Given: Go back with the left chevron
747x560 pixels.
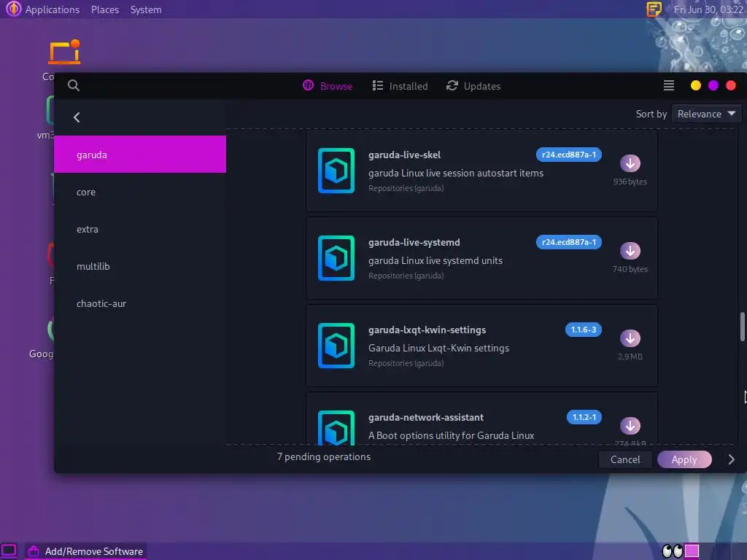Looking at the screenshot, I should [x=77, y=117].
